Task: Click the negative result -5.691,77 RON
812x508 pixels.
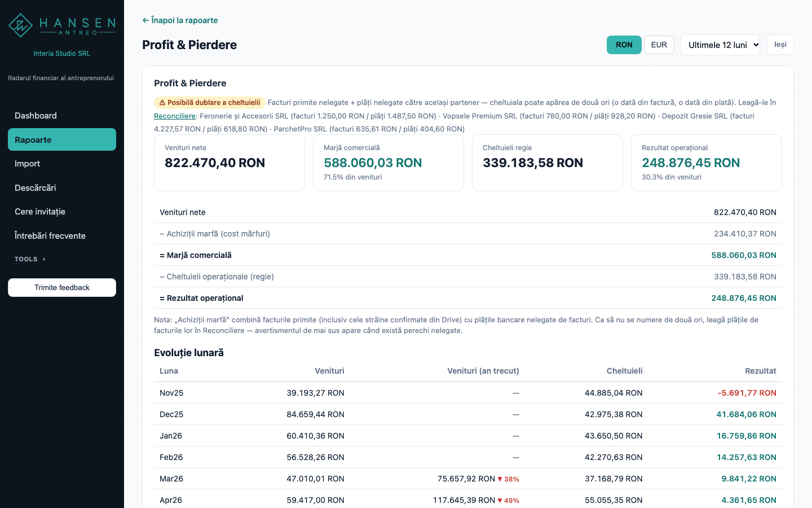Action: coord(747,393)
